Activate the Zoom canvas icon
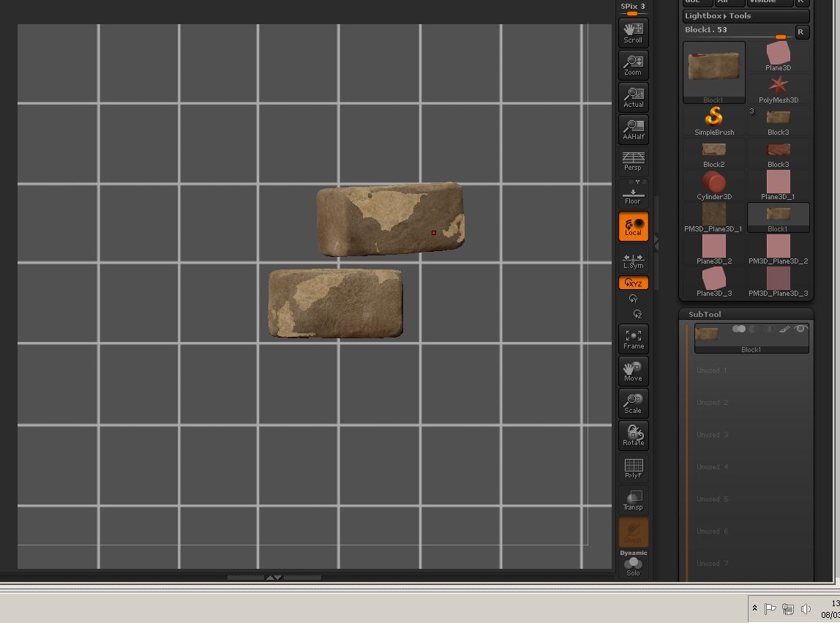 (633, 64)
